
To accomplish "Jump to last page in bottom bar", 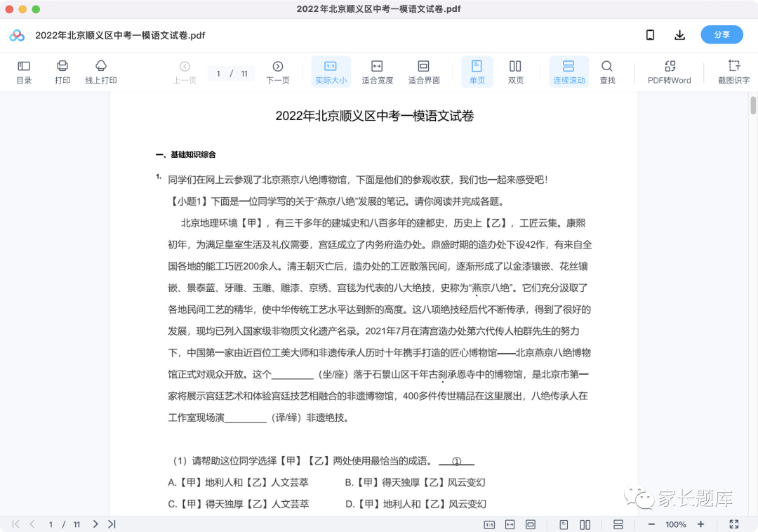I will pos(112,524).
